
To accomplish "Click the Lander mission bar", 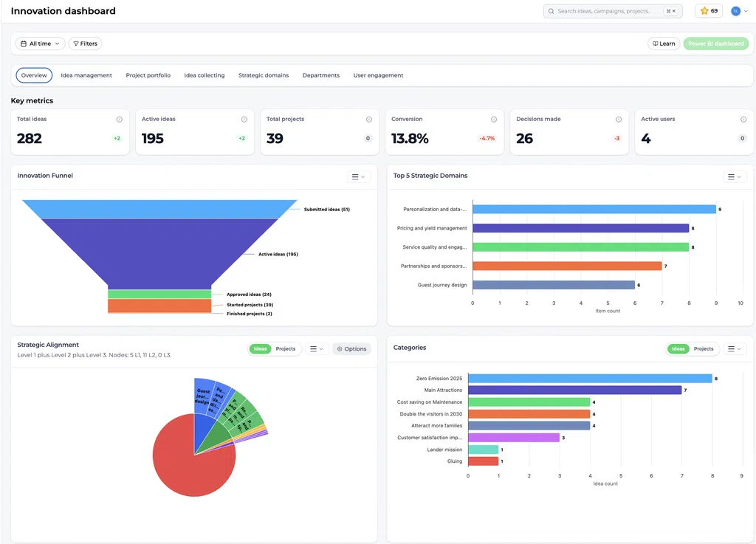I will point(483,450).
